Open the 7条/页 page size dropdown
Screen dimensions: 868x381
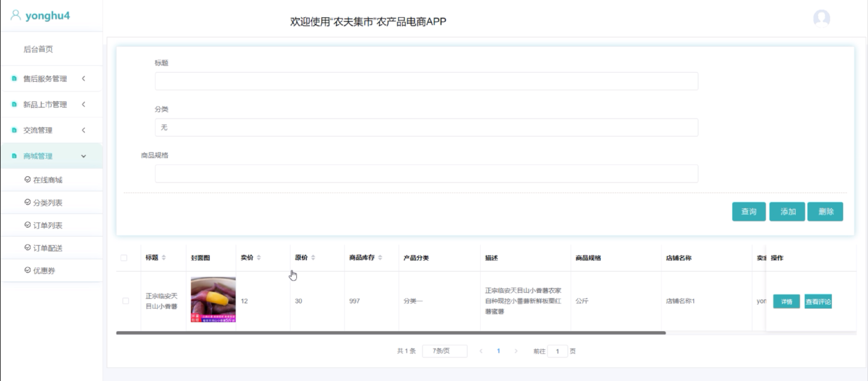(444, 351)
